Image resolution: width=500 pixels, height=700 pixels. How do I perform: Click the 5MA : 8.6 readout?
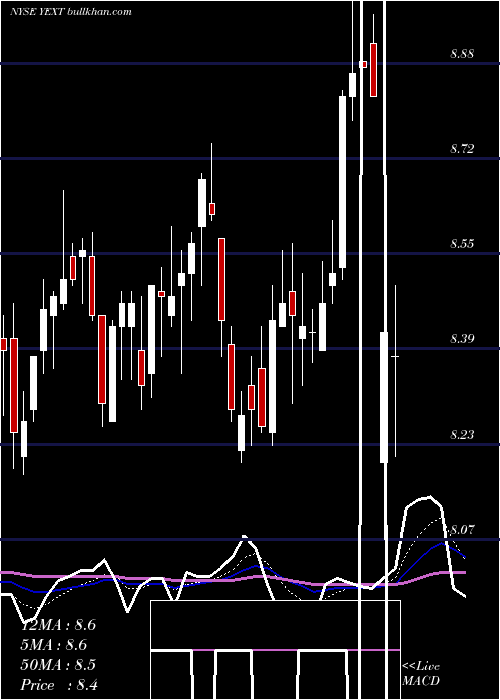click(54, 645)
